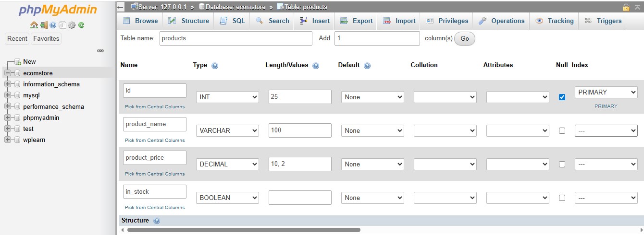Reload navigation panel with green refresh icon
644x235 pixels.
point(81,25)
